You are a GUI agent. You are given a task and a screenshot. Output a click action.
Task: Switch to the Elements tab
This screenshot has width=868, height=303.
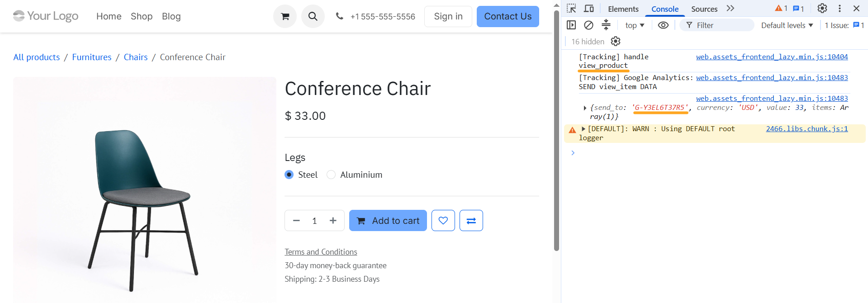coord(623,9)
